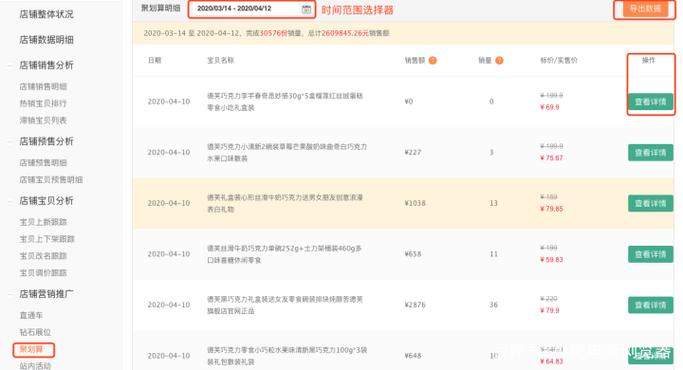Click the ¥75.67 actual price

pos(551,158)
